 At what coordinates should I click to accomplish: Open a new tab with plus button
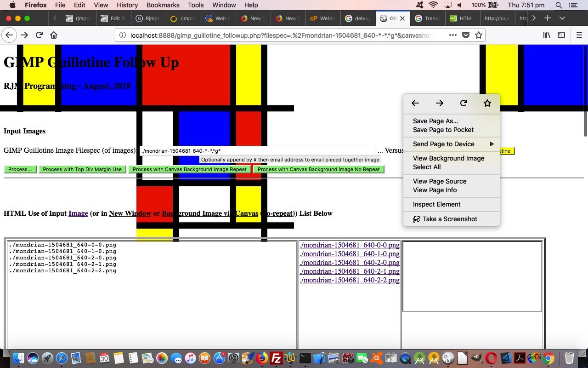547,18
